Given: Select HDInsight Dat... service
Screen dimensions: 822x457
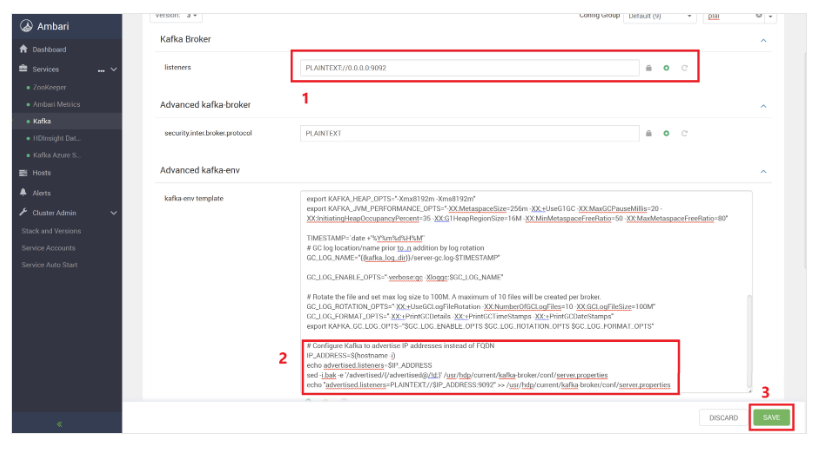Looking at the screenshot, I should pos(57,138).
